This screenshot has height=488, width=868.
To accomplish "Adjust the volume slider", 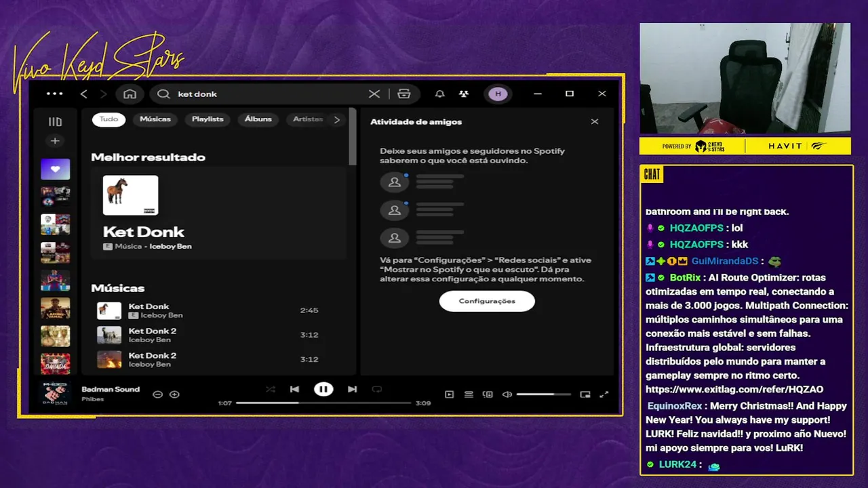I will coord(543,394).
